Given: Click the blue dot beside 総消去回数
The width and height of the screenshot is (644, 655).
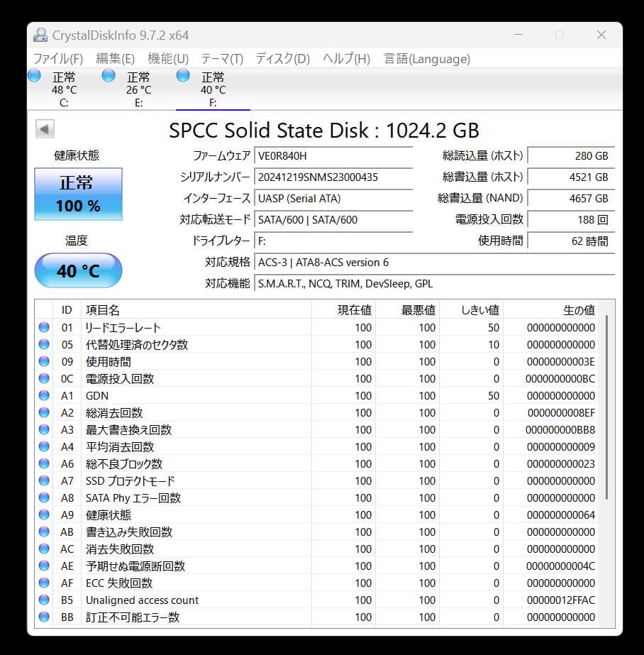Looking at the screenshot, I should (x=44, y=412).
